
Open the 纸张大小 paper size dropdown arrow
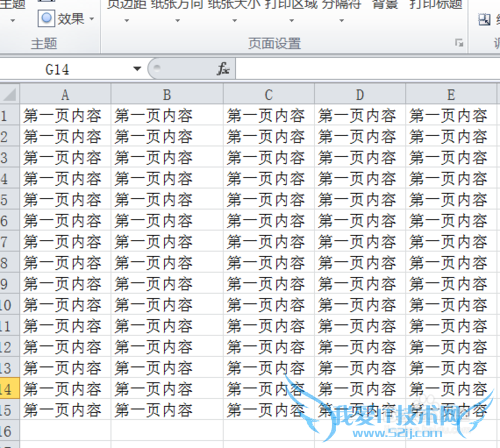click(x=235, y=20)
